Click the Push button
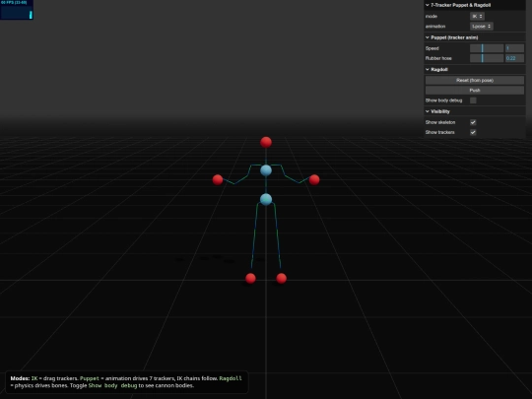Image resolution: width=532 pixels, height=399 pixels. pyautogui.click(x=475, y=91)
